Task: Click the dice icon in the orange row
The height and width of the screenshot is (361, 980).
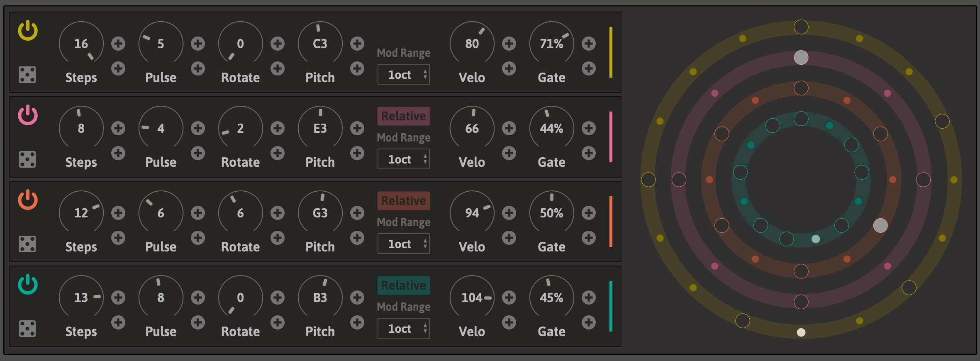Action: (27, 244)
